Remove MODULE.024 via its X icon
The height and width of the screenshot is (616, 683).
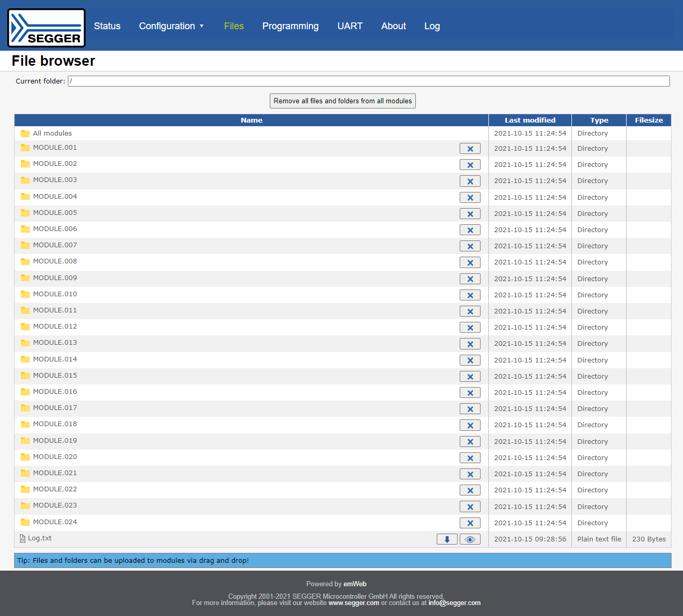click(470, 523)
